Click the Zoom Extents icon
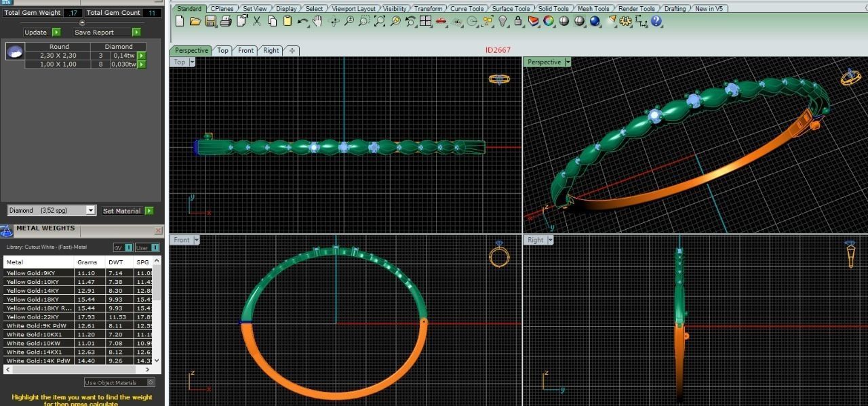This screenshot has width=868, height=406. coord(380,21)
